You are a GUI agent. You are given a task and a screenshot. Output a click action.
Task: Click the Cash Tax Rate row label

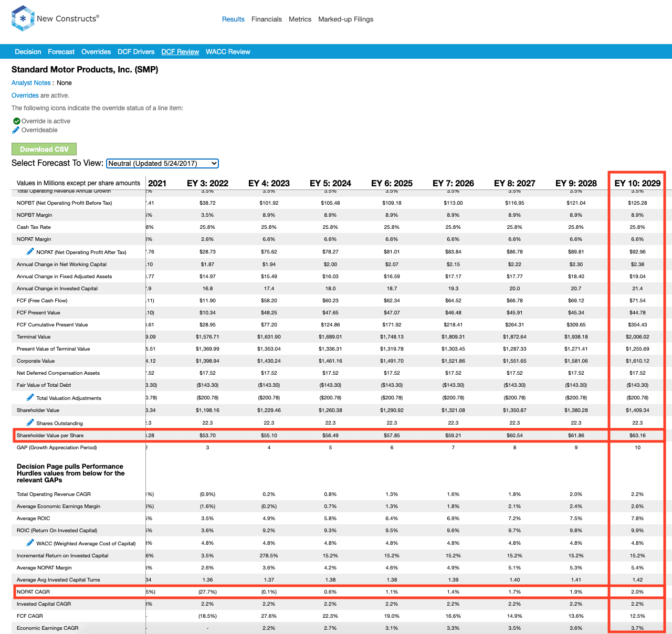(34, 227)
